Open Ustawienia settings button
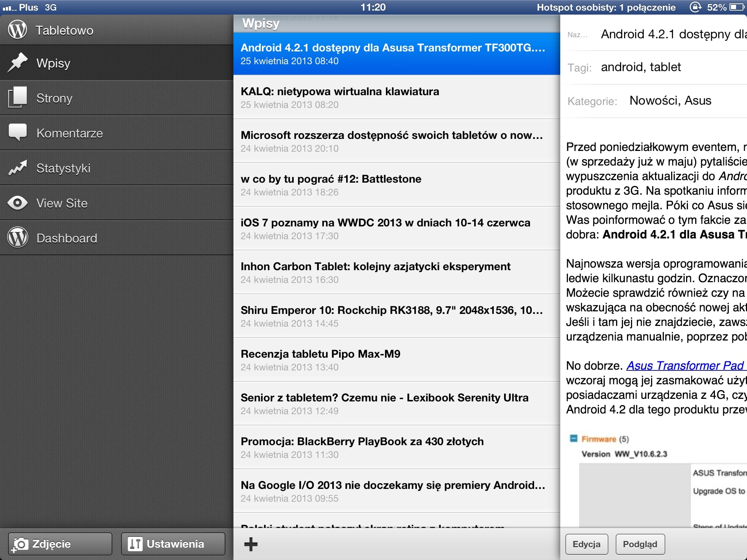747x560 pixels. (x=173, y=544)
